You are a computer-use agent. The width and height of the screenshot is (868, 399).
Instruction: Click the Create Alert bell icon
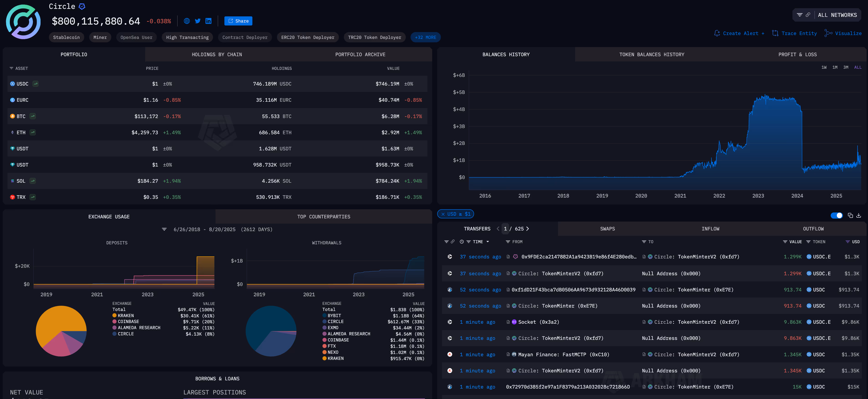717,33
